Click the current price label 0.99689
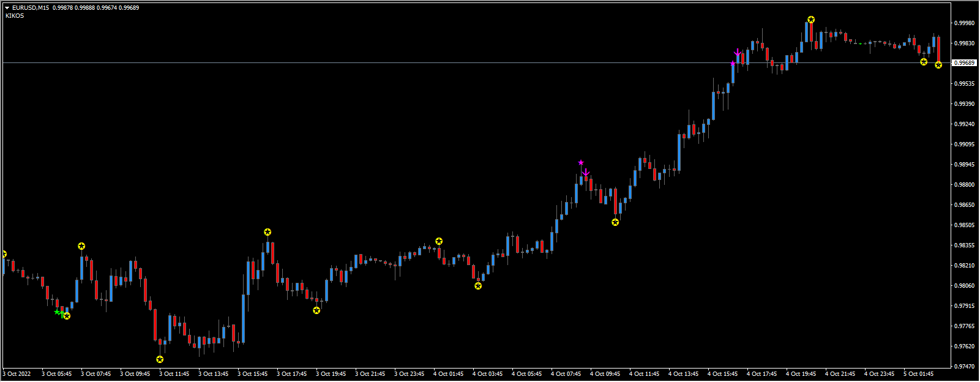The height and width of the screenshot is (382, 980). (964, 63)
